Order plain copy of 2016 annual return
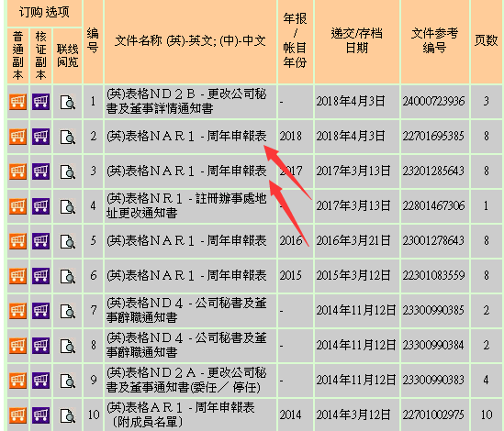Screen dimensions: 504x431 (17, 241)
